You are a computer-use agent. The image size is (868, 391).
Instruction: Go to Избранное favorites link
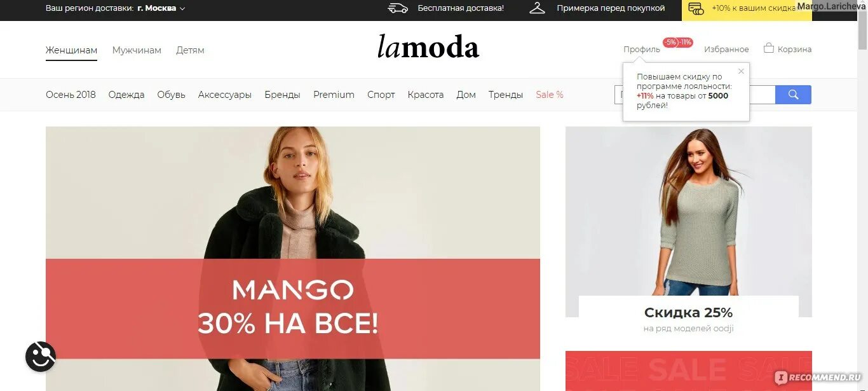726,49
